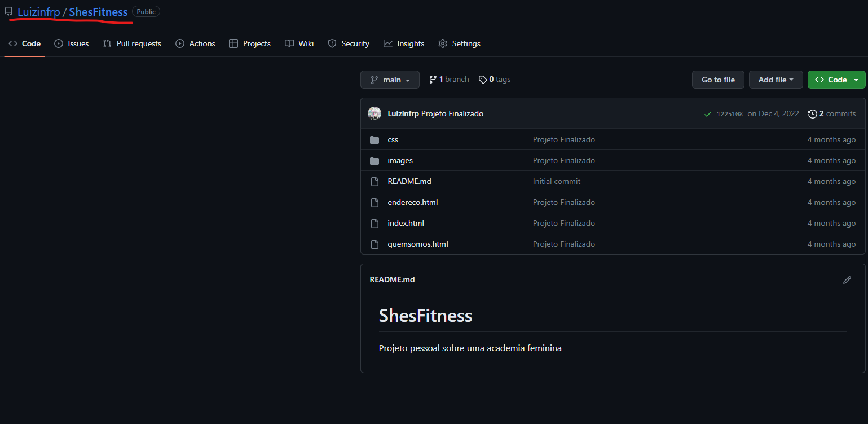Open the images folder
The height and width of the screenshot is (424, 868).
pos(400,160)
